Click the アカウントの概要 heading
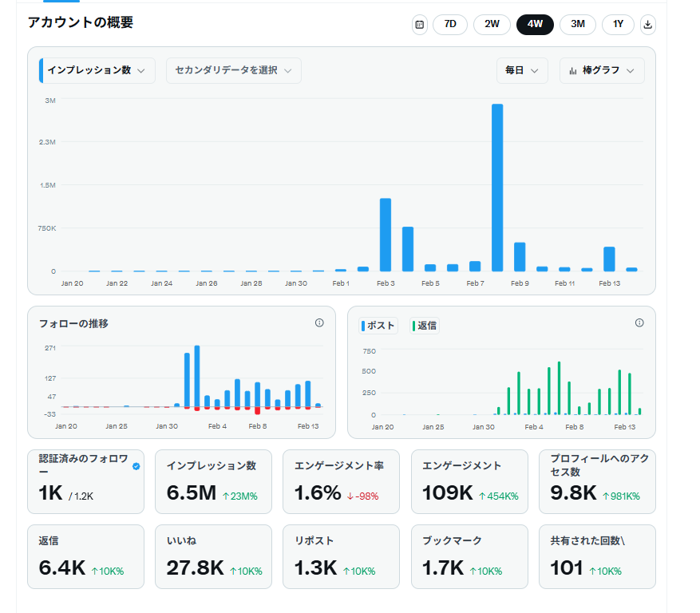 click(x=81, y=22)
